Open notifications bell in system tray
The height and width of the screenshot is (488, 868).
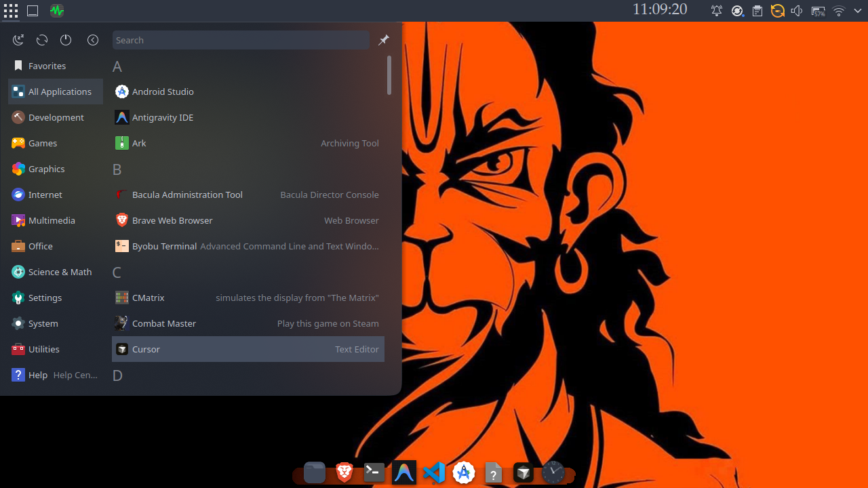coord(717,11)
